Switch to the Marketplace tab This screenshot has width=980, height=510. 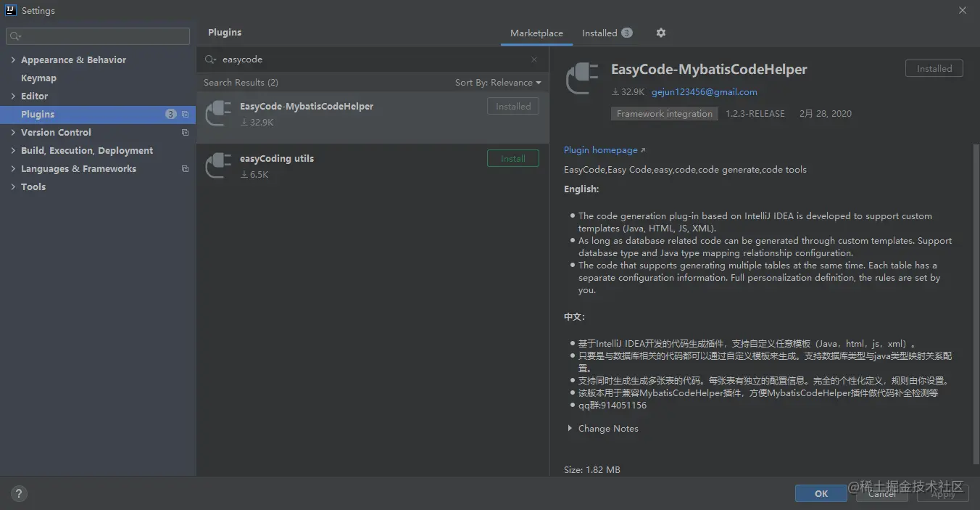point(536,33)
